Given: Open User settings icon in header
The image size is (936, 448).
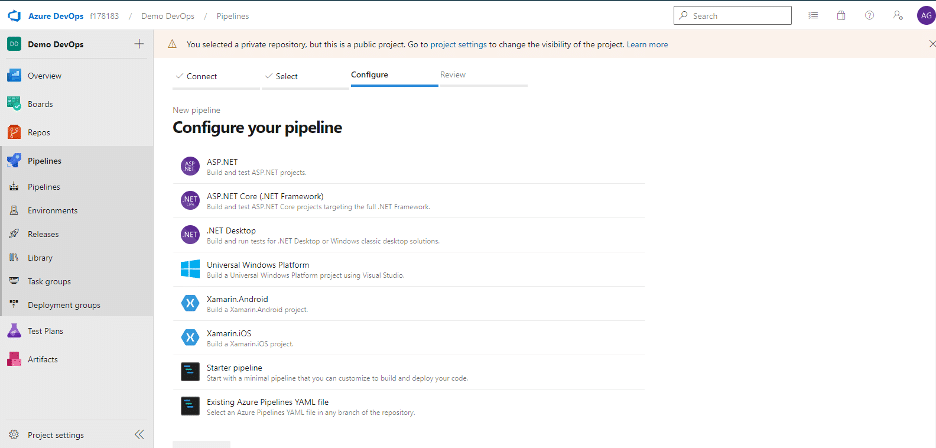Looking at the screenshot, I should click(x=897, y=16).
